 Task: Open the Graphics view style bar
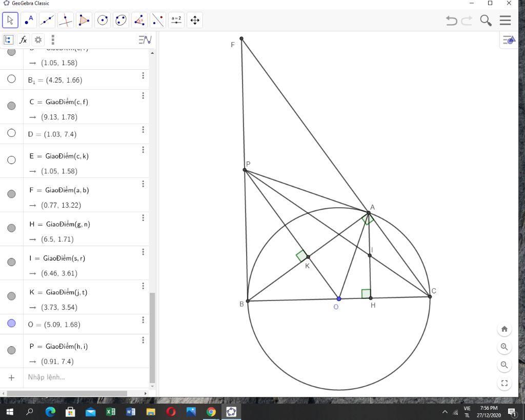pos(509,40)
